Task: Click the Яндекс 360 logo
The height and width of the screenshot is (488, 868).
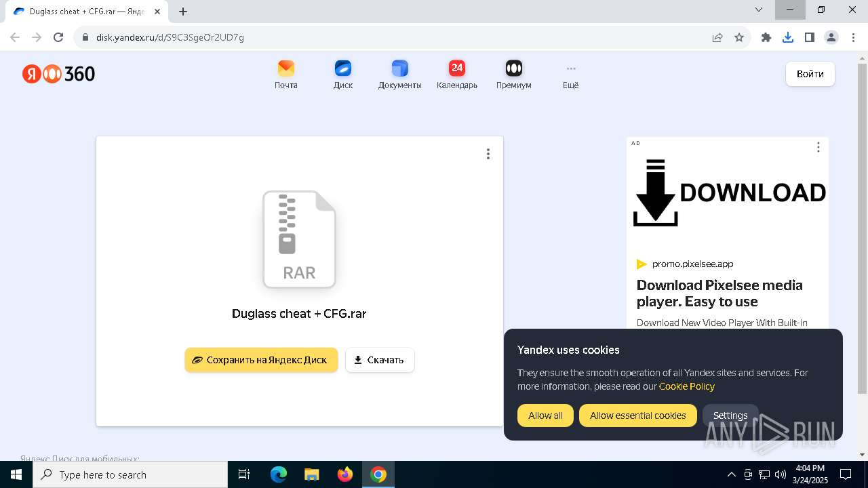Action: [x=58, y=74]
